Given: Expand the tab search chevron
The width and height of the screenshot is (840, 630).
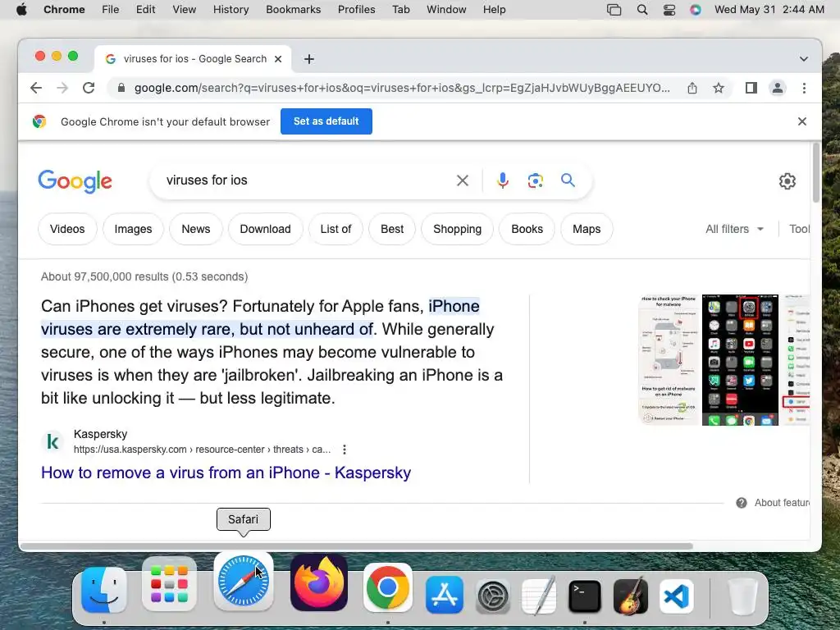Looking at the screenshot, I should pyautogui.click(x=804, y=59).
